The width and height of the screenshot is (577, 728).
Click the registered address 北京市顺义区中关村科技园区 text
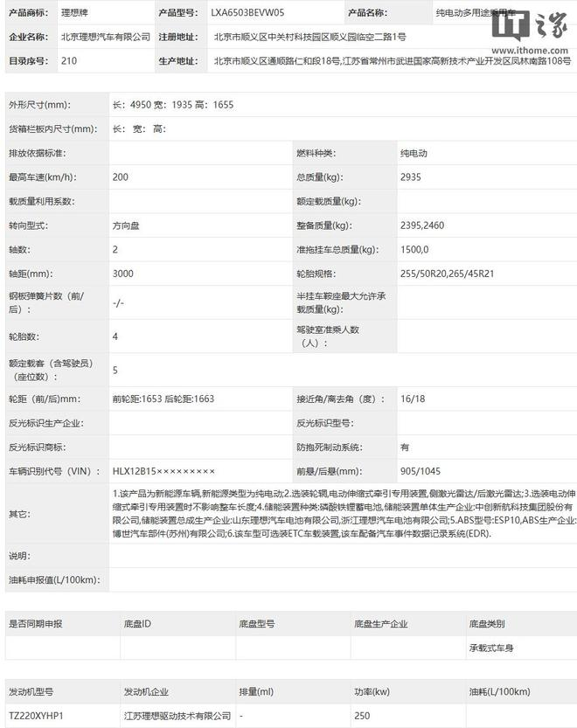tap(309, 37)
